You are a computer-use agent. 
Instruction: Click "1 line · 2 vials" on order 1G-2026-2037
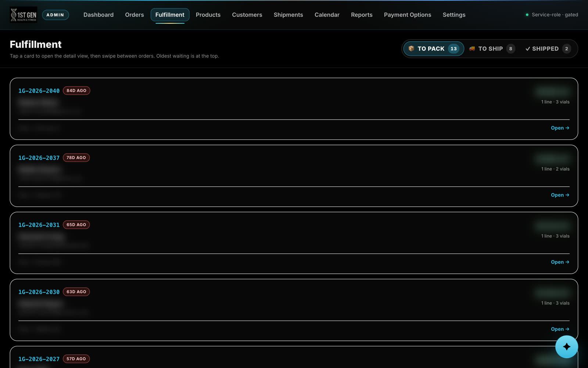pos(555,169)
